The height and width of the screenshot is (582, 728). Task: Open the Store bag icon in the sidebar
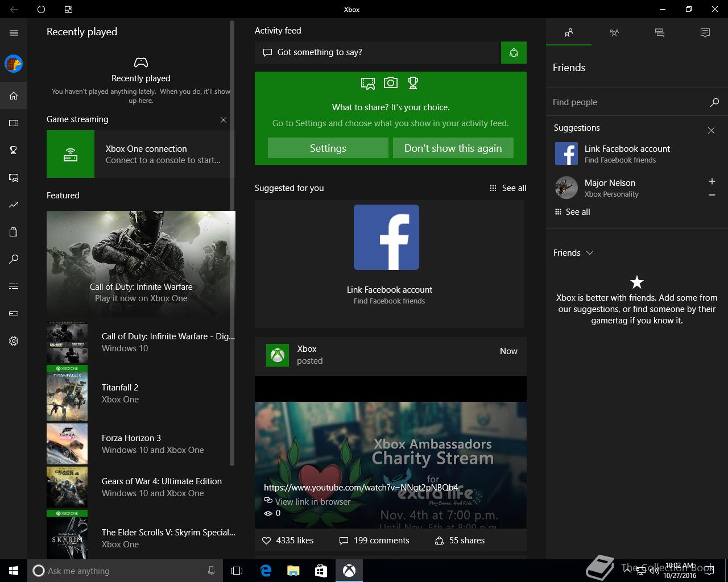click(14, 232)
